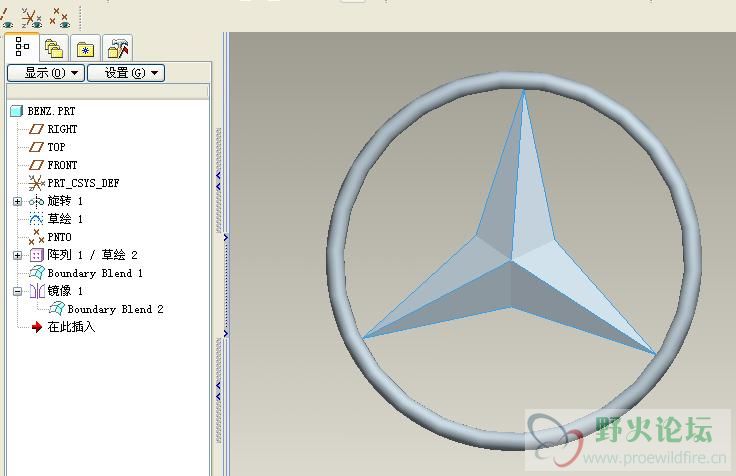Select the 镜像 1 mirror feature
The width and height of the screenshot is (736, 476).
point(56,291)
